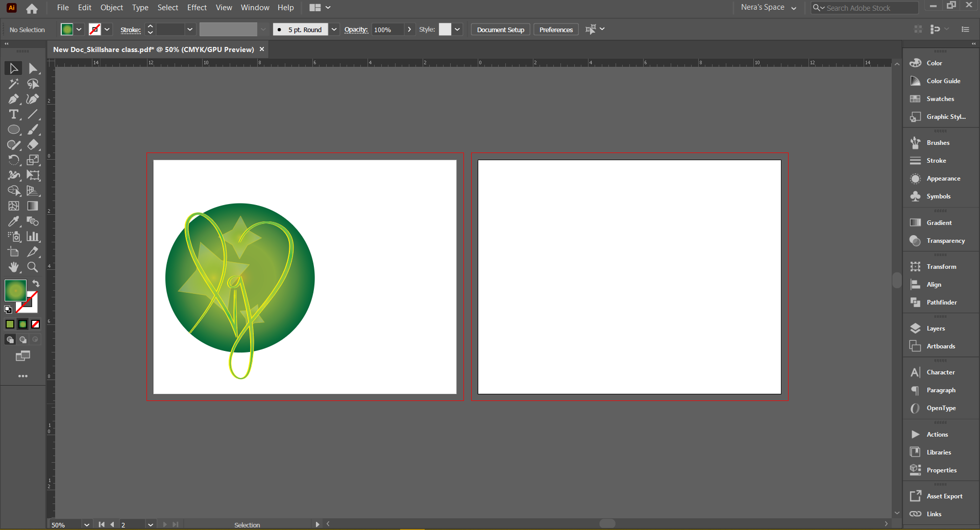This screenshot has width=980, height=530.
Task: Select the Curvature tool
Action: (x=33, y=99)
